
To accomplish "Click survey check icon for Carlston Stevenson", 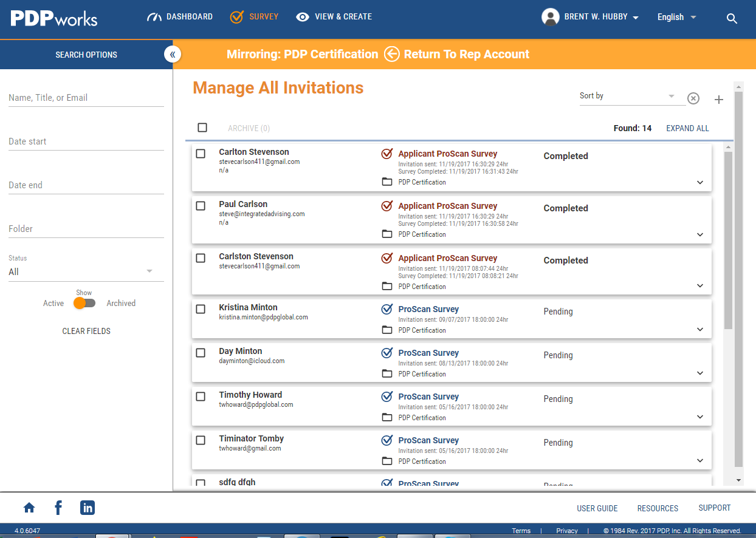I will coord(387,258).
